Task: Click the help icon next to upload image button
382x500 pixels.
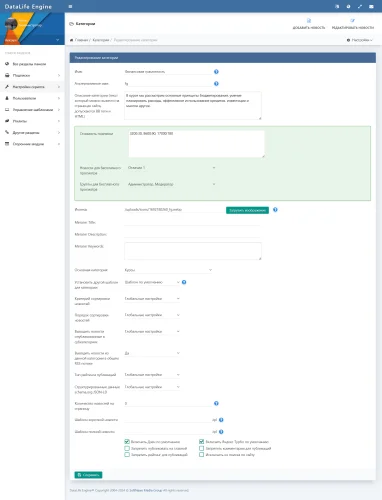Action: click(x=275, y=210)
